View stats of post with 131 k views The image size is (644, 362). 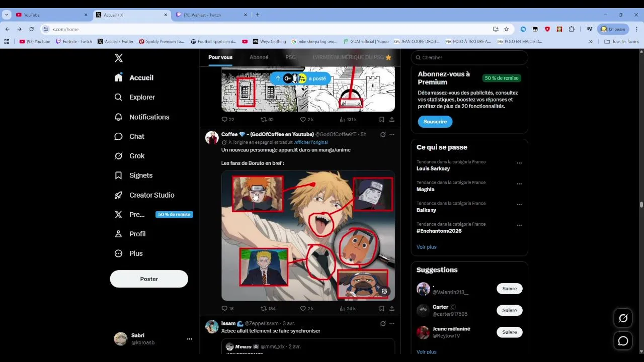click(x=348, y=119)
